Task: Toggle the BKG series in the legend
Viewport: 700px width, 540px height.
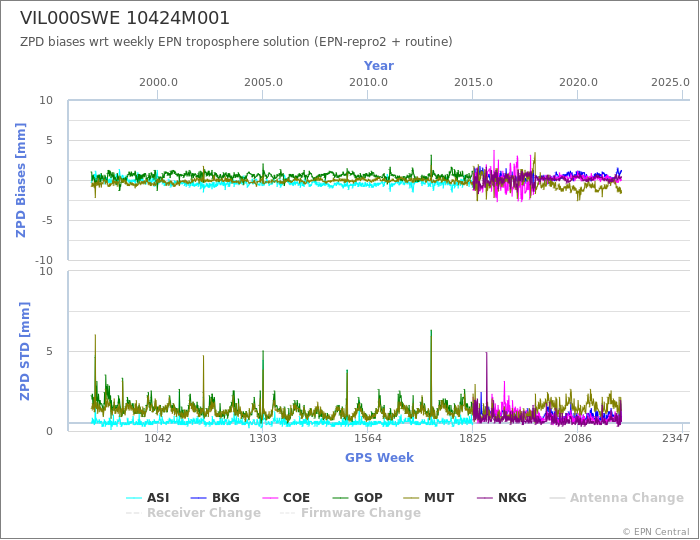Action: point(215,498)
